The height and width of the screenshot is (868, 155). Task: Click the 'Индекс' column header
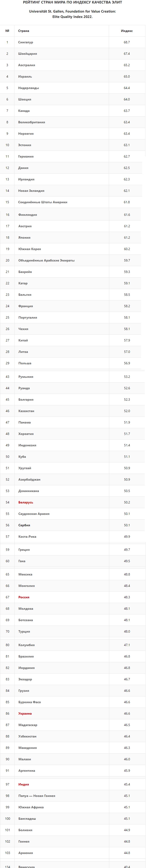127,31
